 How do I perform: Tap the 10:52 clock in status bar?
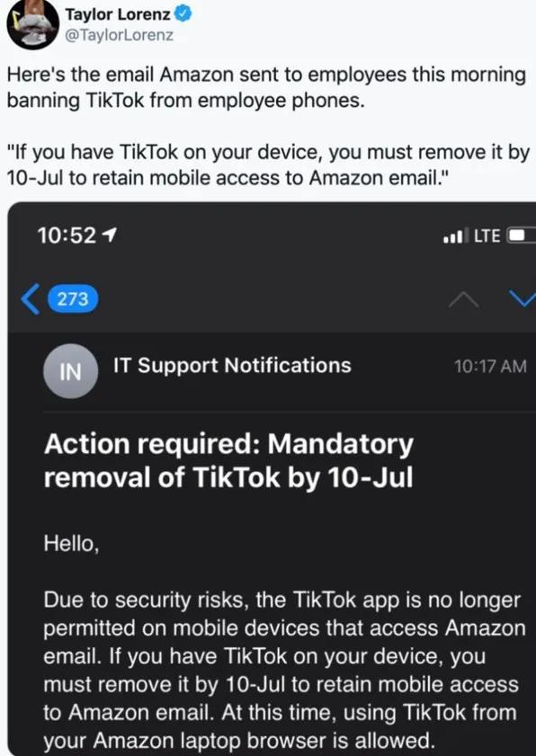tap(67, 236)
